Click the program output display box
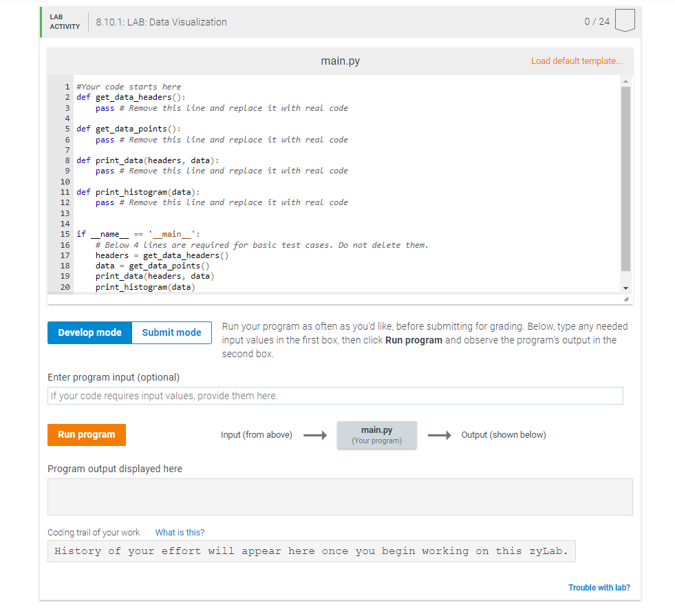This screenshot has width=675, height=616. pos(340,497)
